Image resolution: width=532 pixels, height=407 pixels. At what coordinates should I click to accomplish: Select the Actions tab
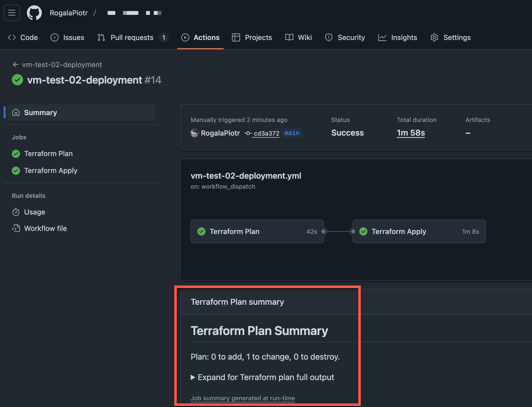(200, 37)
